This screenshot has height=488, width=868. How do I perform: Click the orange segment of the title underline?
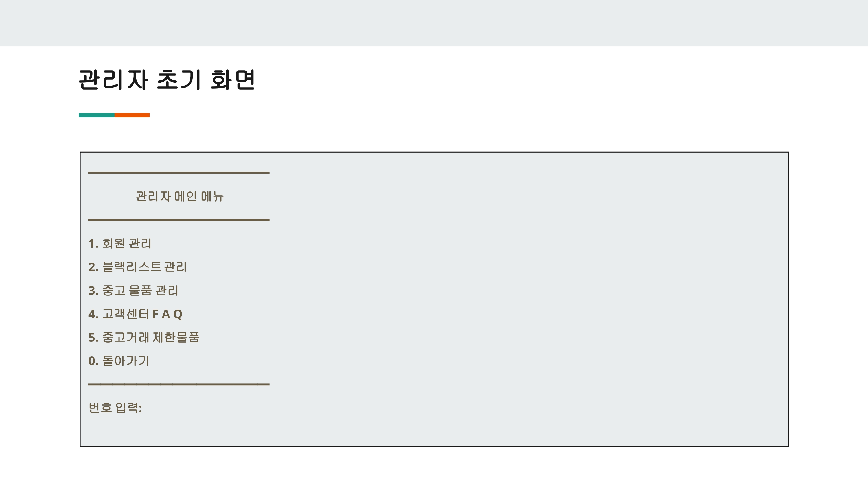point(132,115)
